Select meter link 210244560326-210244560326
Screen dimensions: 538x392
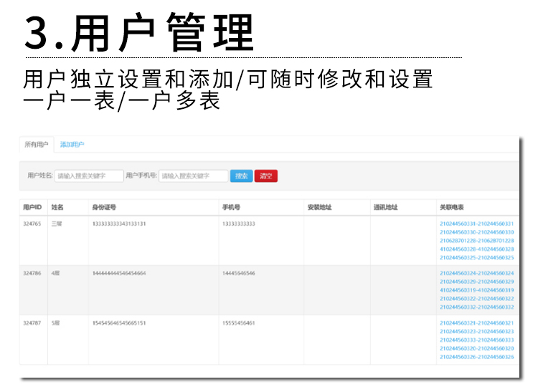[476, 356]
